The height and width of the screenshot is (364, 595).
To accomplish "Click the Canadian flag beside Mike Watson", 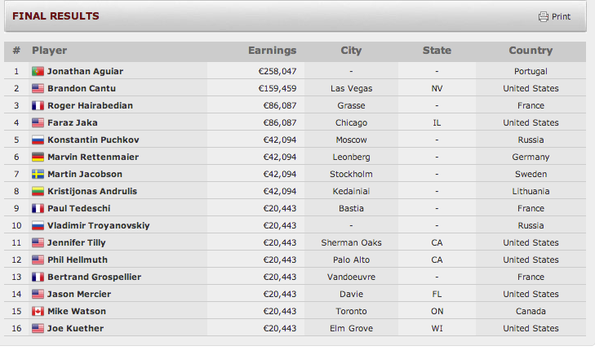I will point(38,311).
